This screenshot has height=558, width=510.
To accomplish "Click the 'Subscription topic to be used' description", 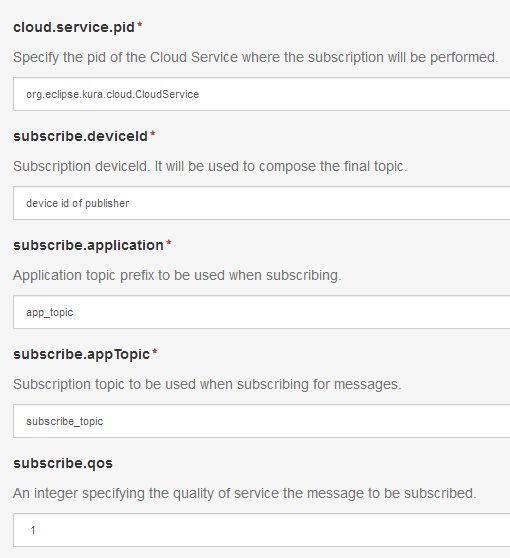I will [x=207, y=385].
